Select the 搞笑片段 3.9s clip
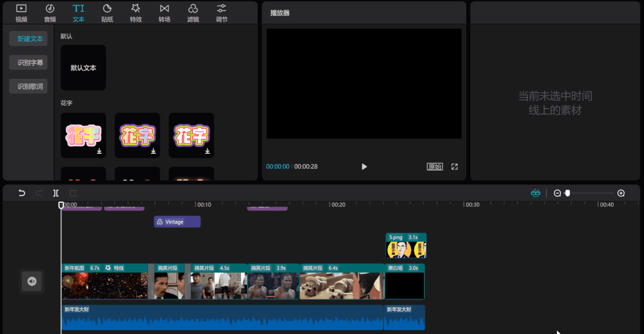This screenshot has height=334, width=644. [273, 282]
